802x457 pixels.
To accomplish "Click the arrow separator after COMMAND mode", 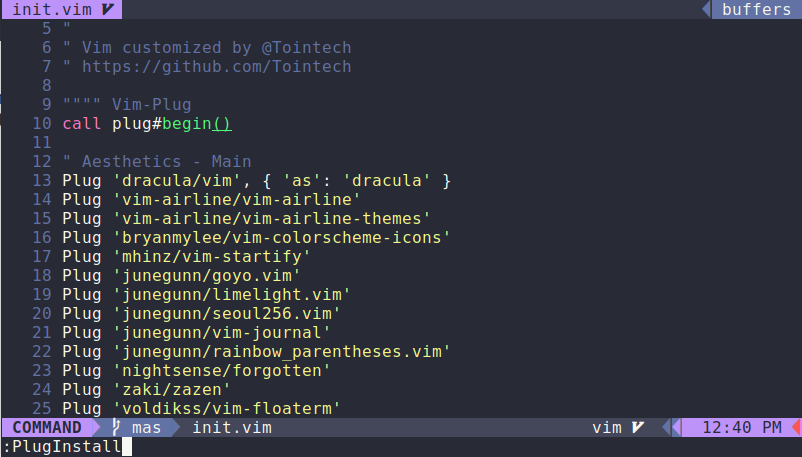I will tap(96, 427).
